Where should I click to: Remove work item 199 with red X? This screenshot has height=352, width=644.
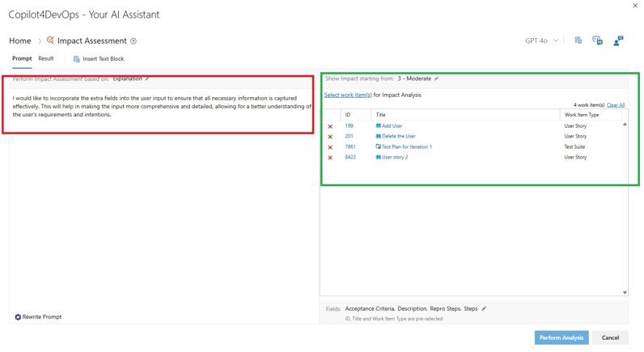330,126
